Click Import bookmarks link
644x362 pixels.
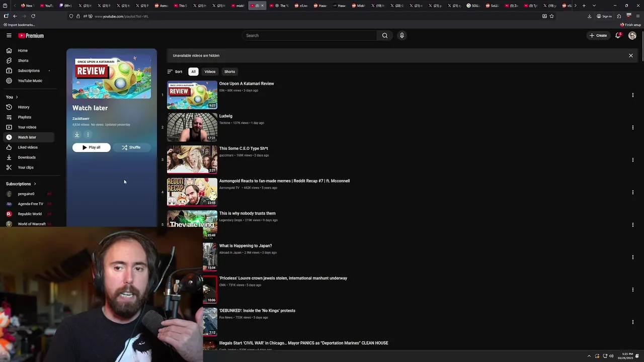point(19,25)
